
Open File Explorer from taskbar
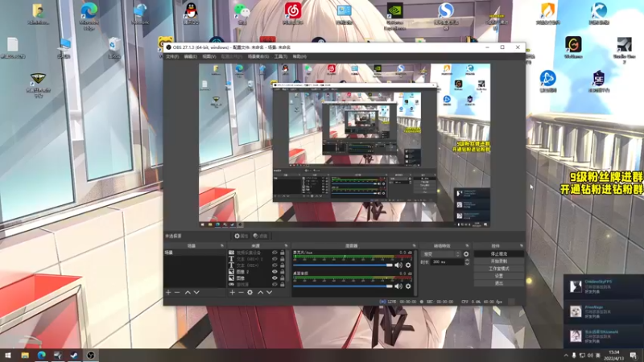tap(25, 355)
